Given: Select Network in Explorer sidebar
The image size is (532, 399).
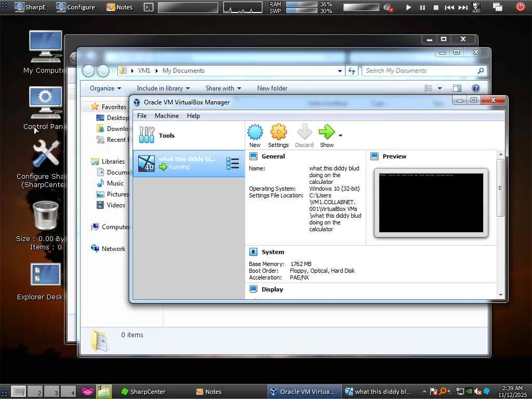Looking at the screenshot, I should click(113, 249).
